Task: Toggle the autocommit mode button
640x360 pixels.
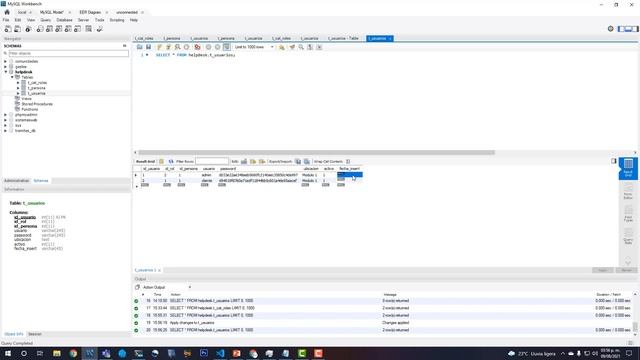Action: (227, 47)
